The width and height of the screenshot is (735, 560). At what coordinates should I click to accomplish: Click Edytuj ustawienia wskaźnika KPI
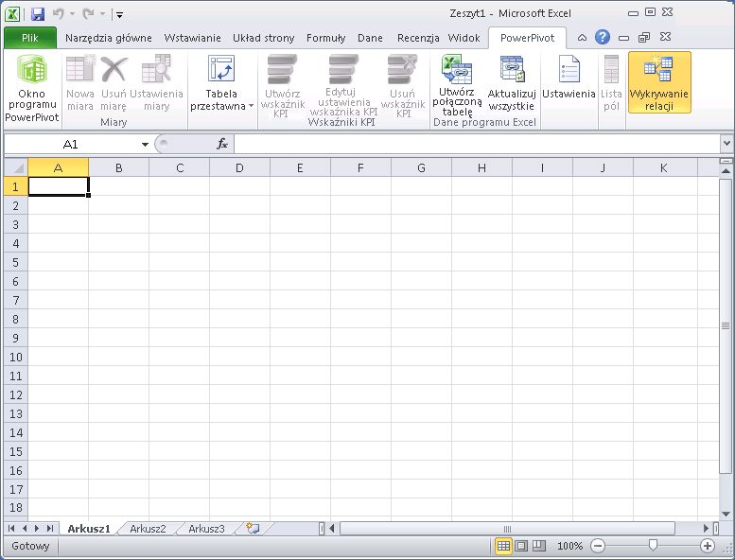(x=343, y=84)
